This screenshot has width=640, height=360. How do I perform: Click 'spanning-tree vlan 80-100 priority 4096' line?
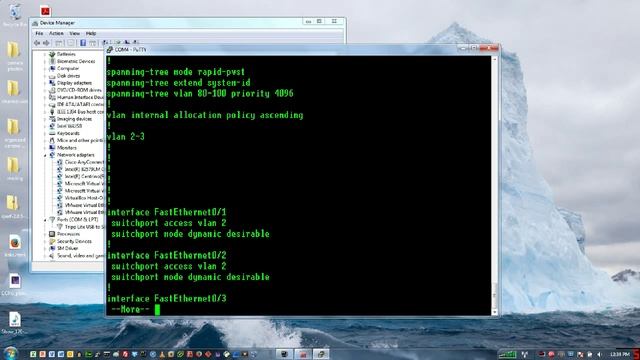coord(200,93)
